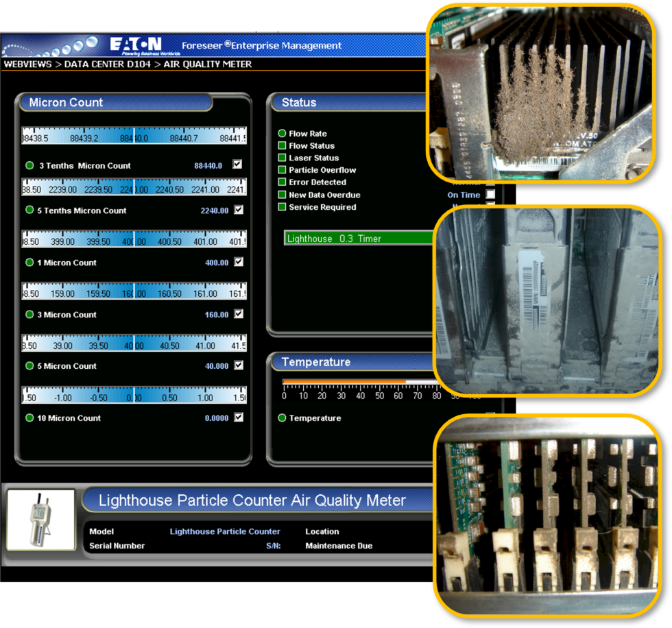The width and height of the screenshot is (672, 628).
Task: Select the 10 Micron Count status LED
Action: (x=28, y=418)
